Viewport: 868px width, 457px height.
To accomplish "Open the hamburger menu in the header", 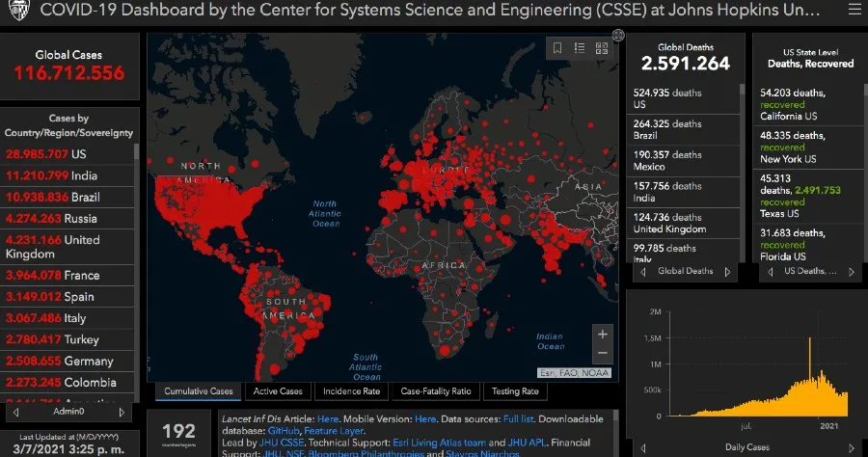I will pos(853,12).
